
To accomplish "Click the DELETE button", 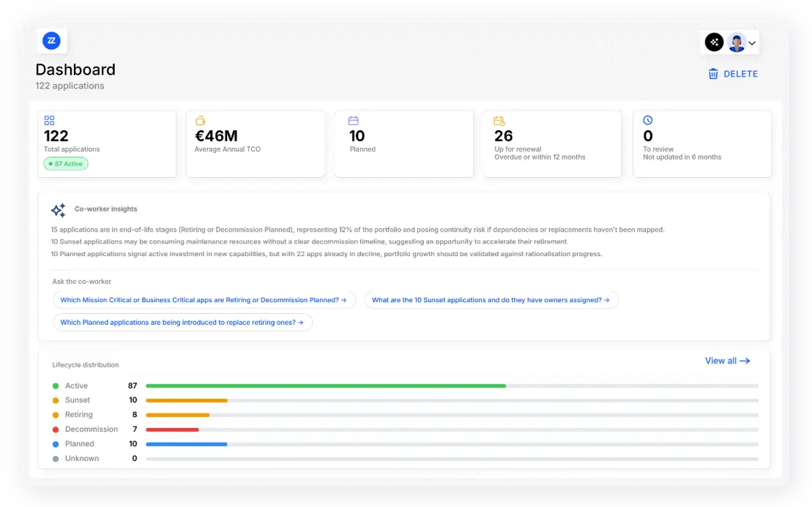I will [x=733, y=74].
